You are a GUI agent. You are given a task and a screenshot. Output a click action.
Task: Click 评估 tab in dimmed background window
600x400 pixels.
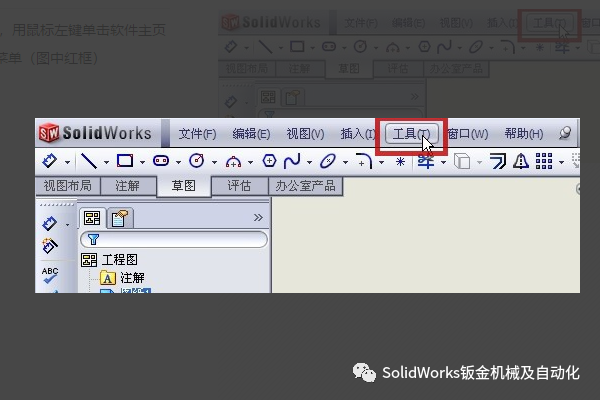pyautogui.click(x=398, y=69)
